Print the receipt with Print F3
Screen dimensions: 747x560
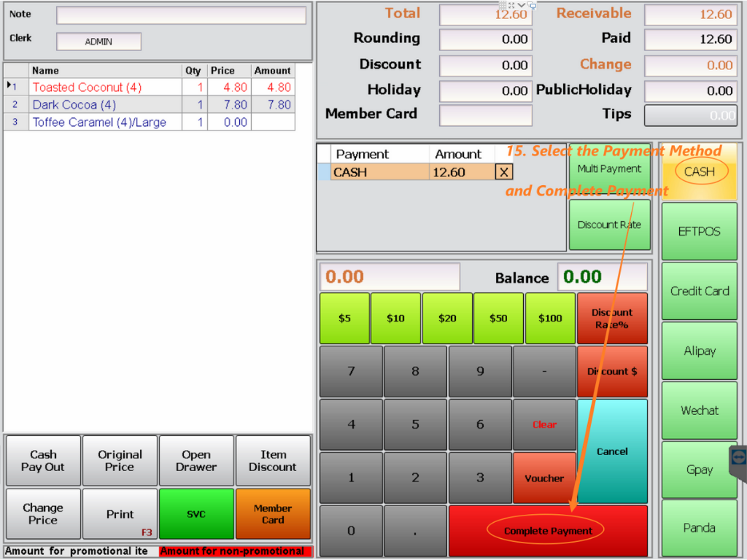click(x=120, y=514)
